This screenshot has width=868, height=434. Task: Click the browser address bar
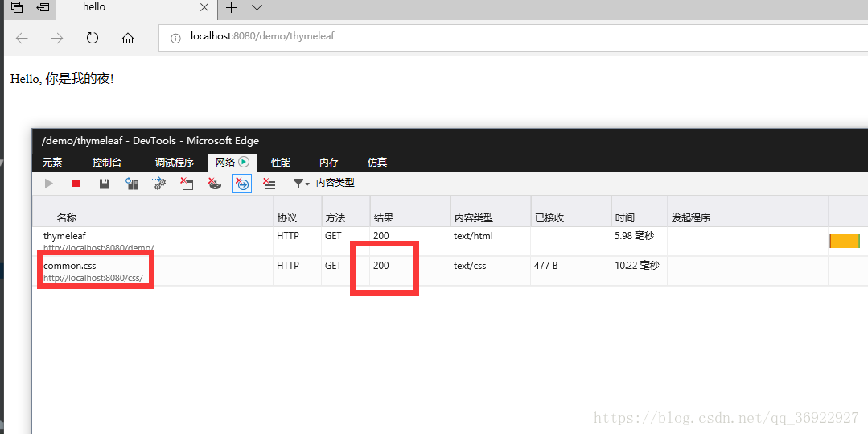coord(515,37)
